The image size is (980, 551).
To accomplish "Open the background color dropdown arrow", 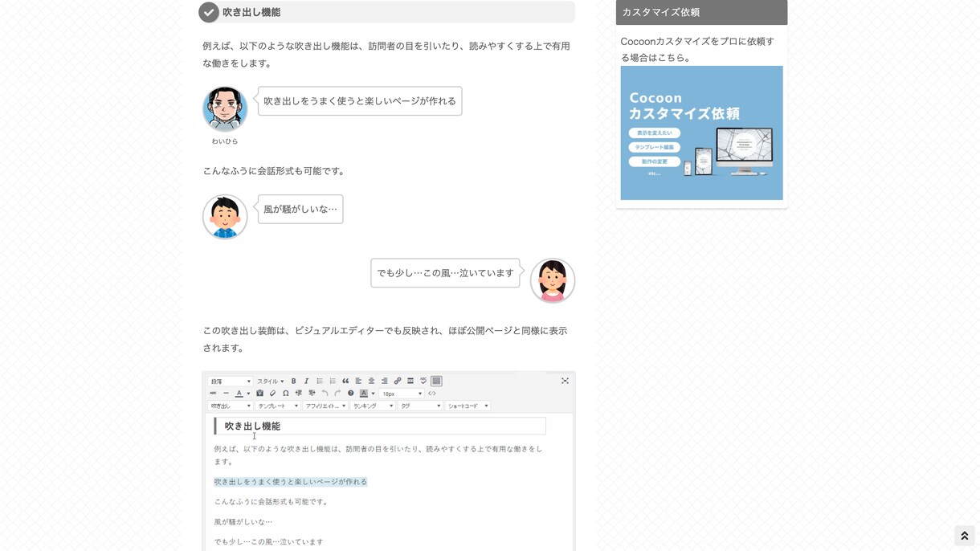I will tap(373, 394).
